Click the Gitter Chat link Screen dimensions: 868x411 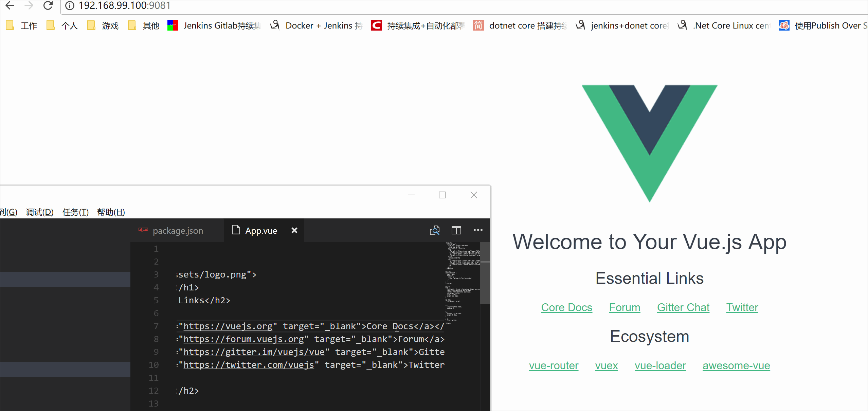683,307
